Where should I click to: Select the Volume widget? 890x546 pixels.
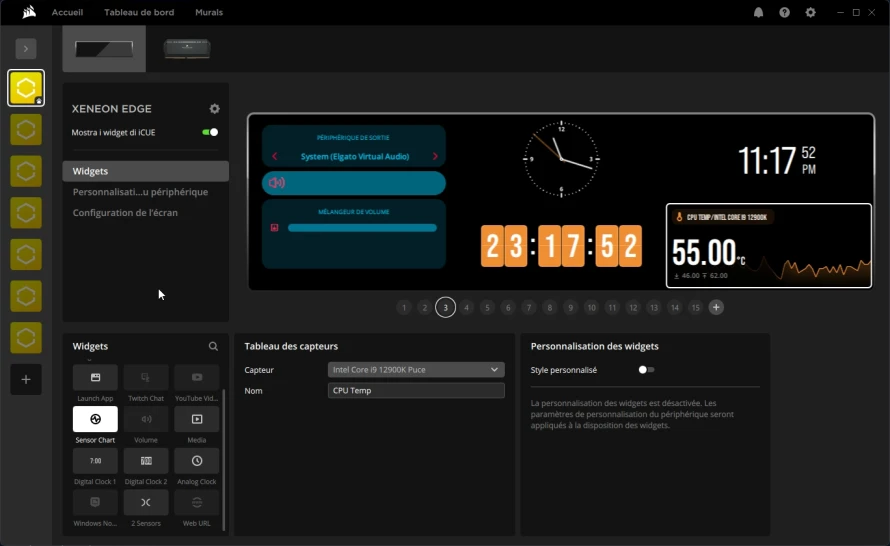(x=146, y=419)
